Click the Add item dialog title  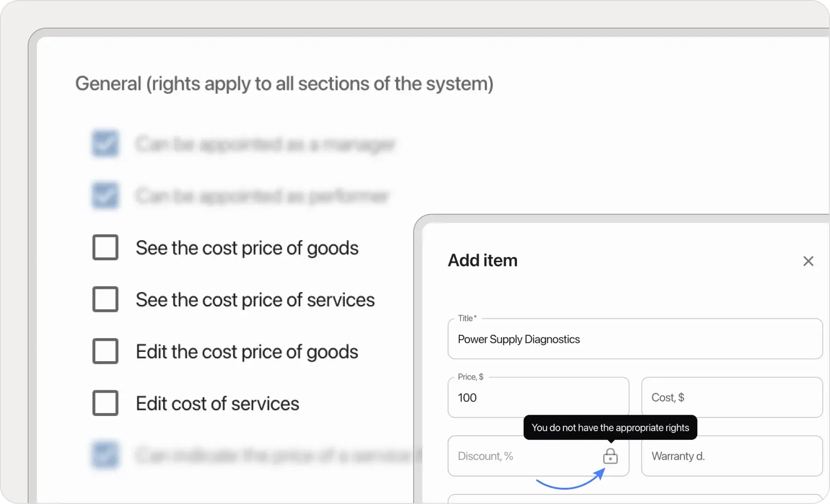482,261
